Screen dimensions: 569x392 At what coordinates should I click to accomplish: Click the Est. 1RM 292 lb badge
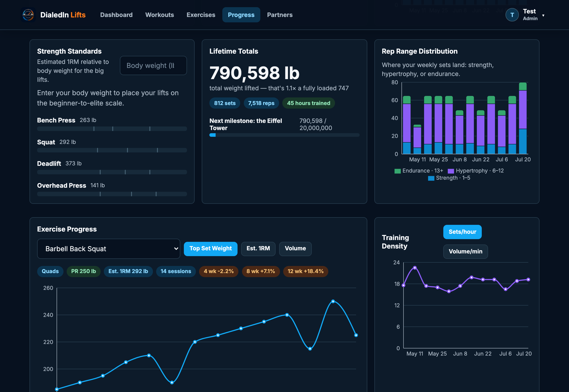coord(128,271)
